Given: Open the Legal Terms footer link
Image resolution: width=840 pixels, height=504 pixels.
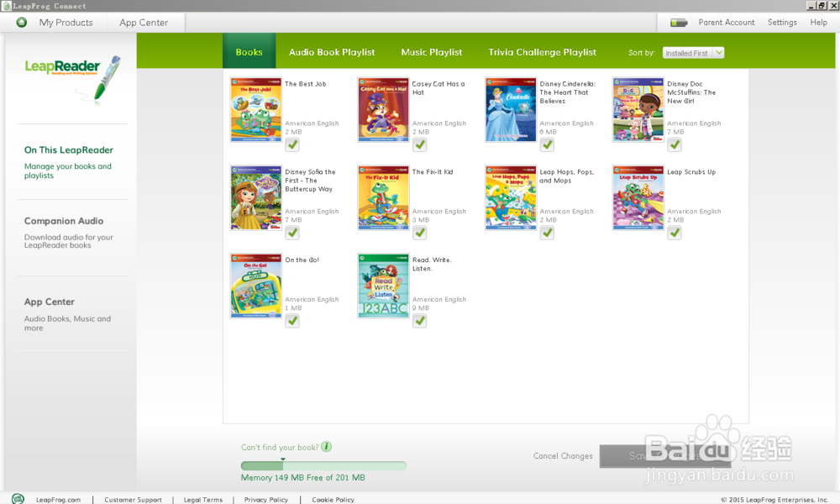Looking at the screenshot, I should pyautogui.click(x=203, y=499).
